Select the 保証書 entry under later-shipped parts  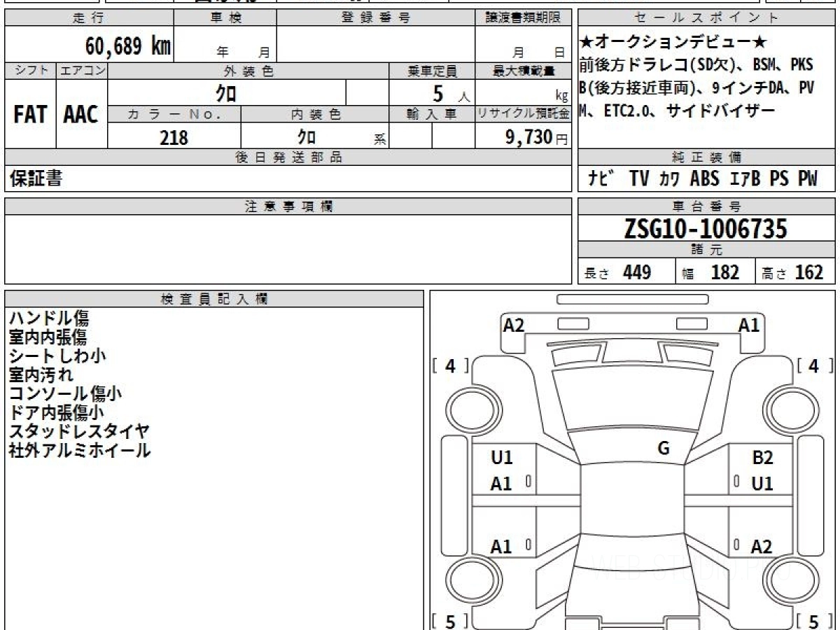[36, 179]
